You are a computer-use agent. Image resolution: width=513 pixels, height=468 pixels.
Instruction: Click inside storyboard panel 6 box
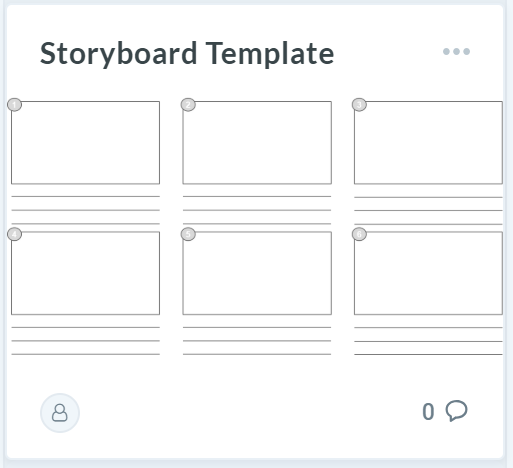pos(428,273)
